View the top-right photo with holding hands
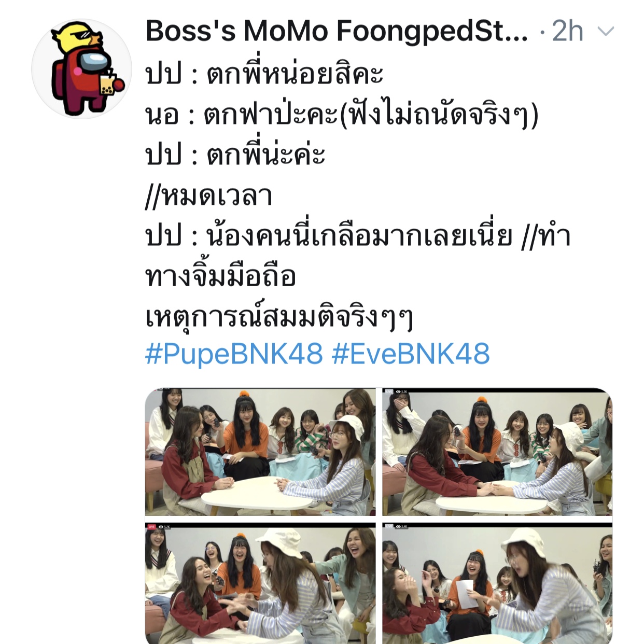The width and height of the screenshot is (644, 644). click(497, 452)
